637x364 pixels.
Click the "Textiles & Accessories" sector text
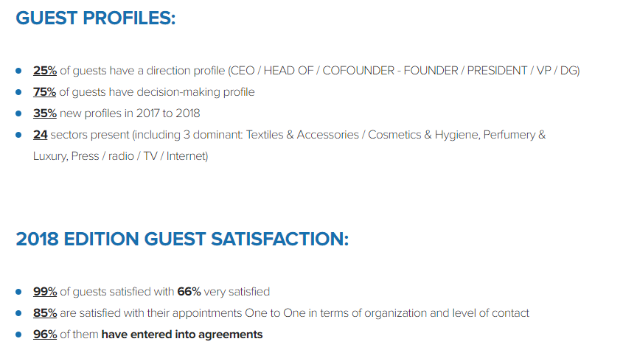[303, 135]
